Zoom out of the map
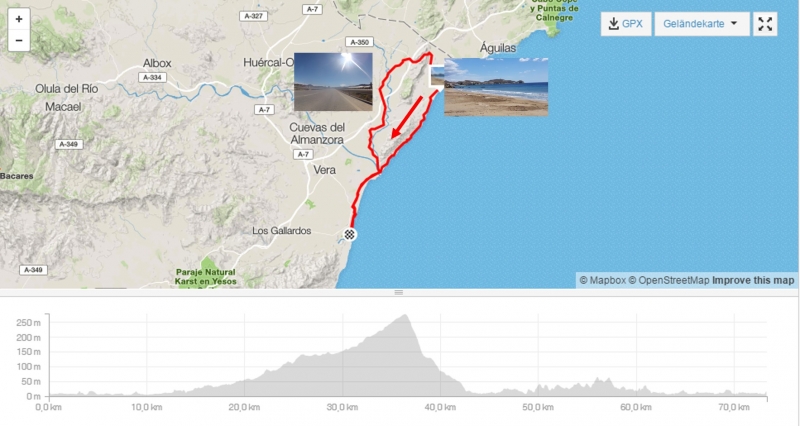 tap(19, 40)
